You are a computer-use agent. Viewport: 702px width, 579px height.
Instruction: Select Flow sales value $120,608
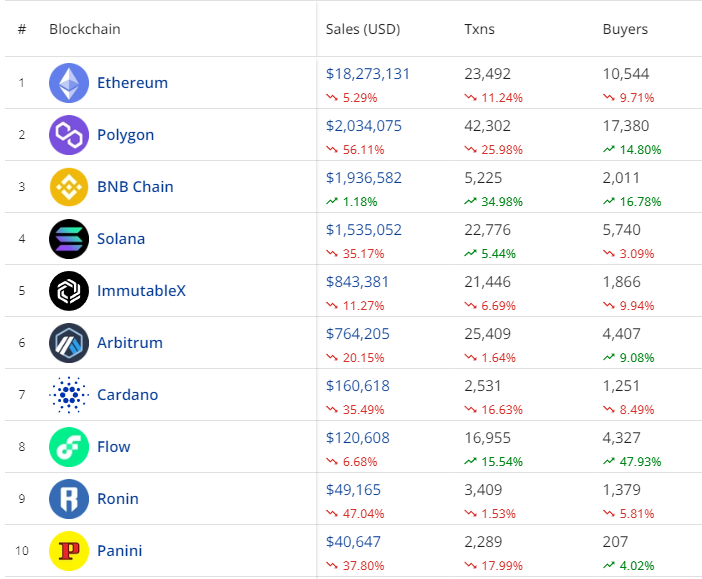click(x=358, y=437)
